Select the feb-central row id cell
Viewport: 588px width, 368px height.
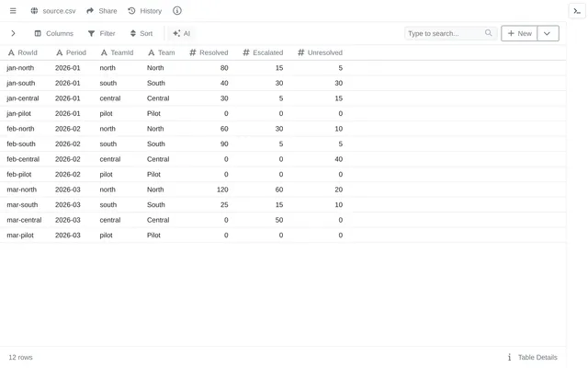coord(23,159)
